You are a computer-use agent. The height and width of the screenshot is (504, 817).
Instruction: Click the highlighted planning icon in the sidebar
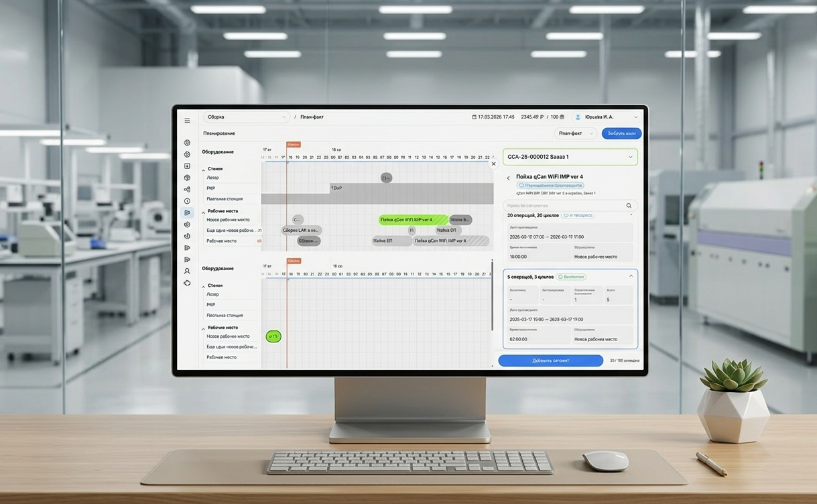pyautogui.click(x=187, y=213)
